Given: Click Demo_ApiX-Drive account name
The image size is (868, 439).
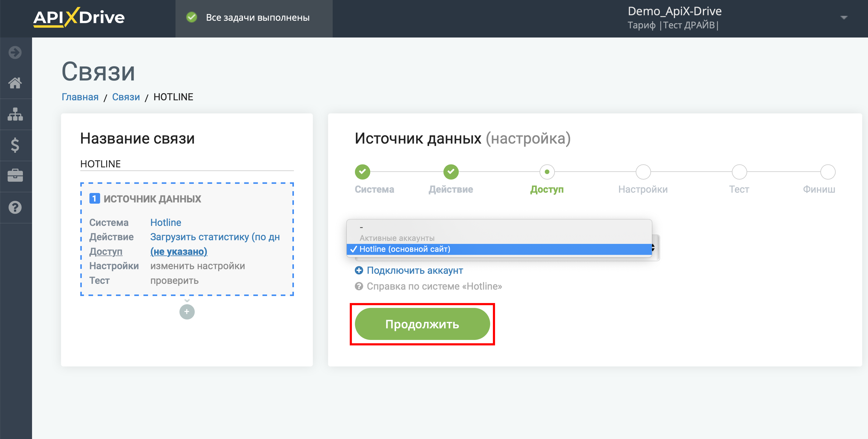Looking at the screenshot, I should [675, 11].
